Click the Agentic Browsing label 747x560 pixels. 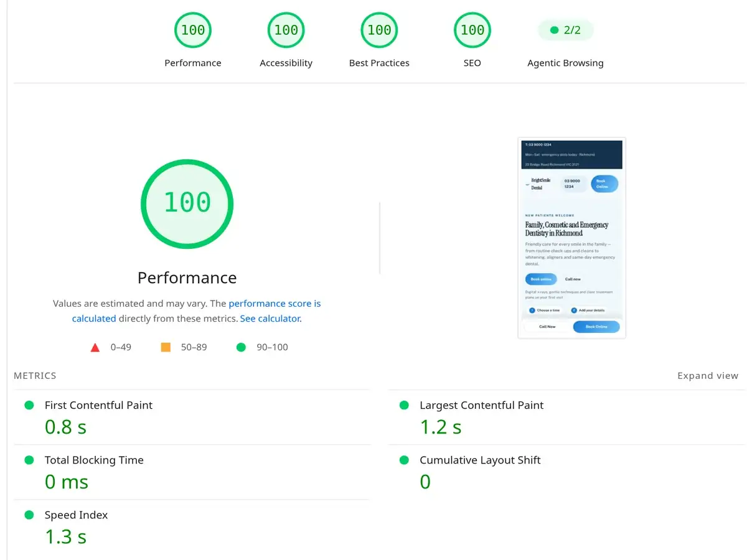[x=565, y=63]
